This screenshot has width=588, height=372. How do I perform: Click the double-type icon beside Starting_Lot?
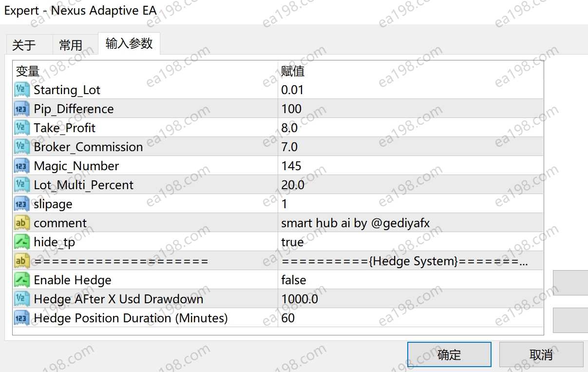pyautogui.click(x=22, y=90)
